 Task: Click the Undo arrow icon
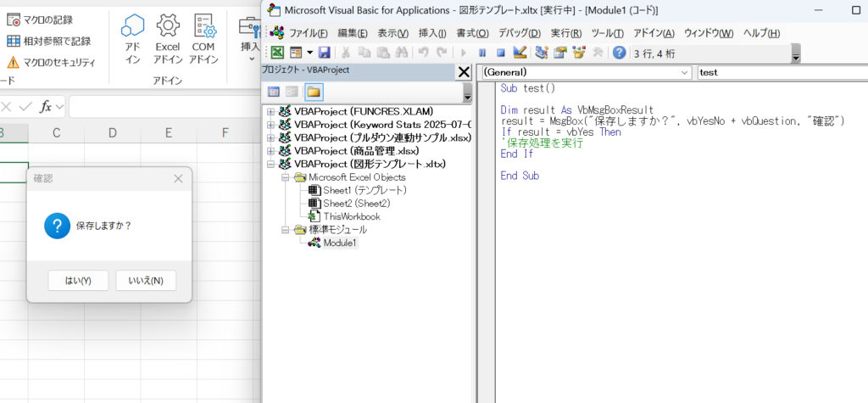[x=424, y=53]
